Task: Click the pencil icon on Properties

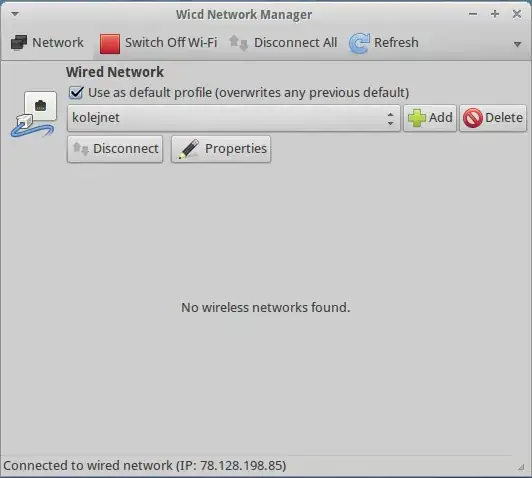Action: [189, 149]
